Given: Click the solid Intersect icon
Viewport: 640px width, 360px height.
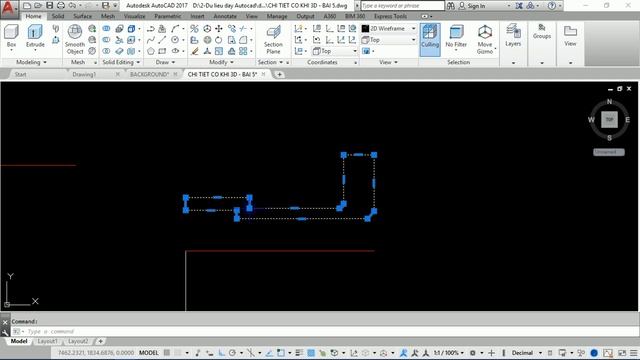Looking at the screenshot, I should point(106,51).
